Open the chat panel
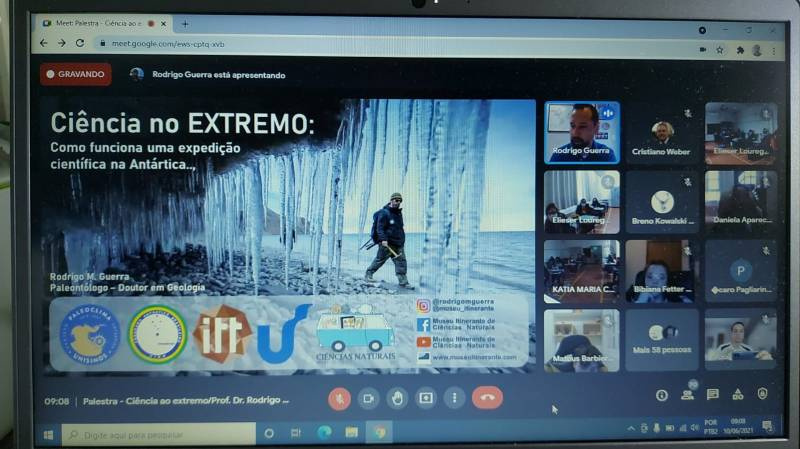The image size is (800, 449). coord(713,394)
